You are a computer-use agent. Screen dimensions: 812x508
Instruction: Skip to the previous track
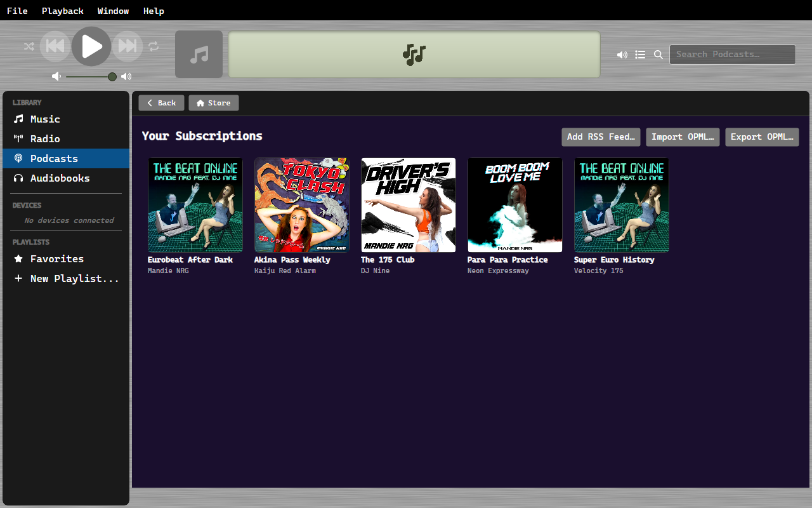click(55, 46)
